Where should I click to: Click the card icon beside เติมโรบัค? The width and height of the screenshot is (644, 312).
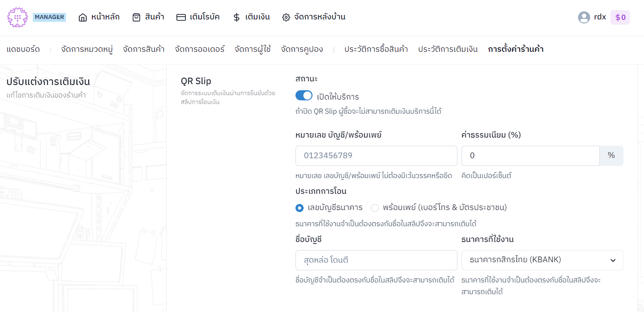coord(181,17)
